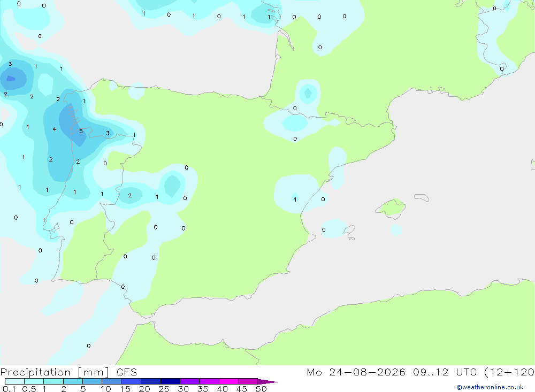The width and height of the screenshot is (535, 392).
Task: Pick the 5–10 mm light blue legend swatch
Action: (92, 381)
